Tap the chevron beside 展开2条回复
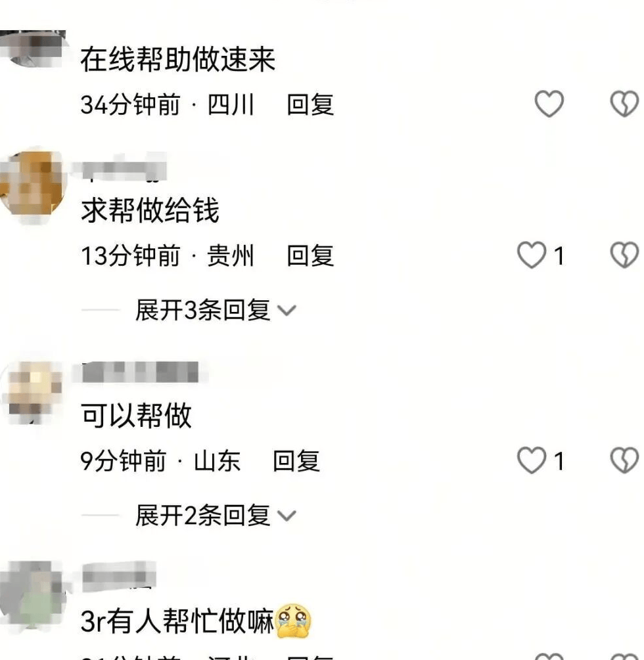 pyautogui.click(x=287, y=516)
